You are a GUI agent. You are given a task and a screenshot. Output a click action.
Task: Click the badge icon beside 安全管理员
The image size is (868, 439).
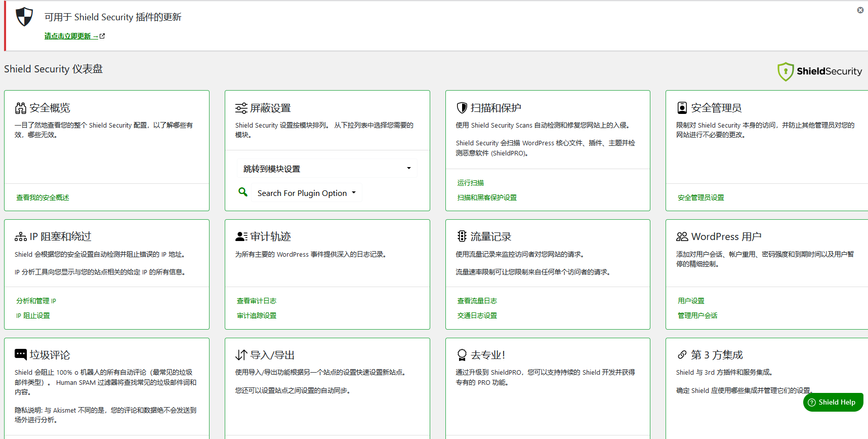(682, 108)
